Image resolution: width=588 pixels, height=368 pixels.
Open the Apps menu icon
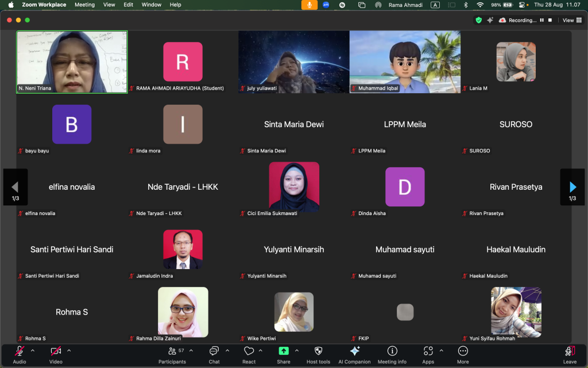[428, 354]
